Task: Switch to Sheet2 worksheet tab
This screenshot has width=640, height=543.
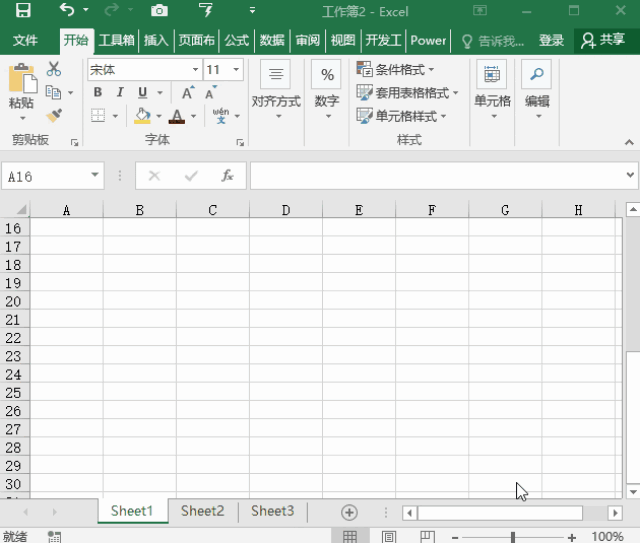Action: tap(202, 511)
